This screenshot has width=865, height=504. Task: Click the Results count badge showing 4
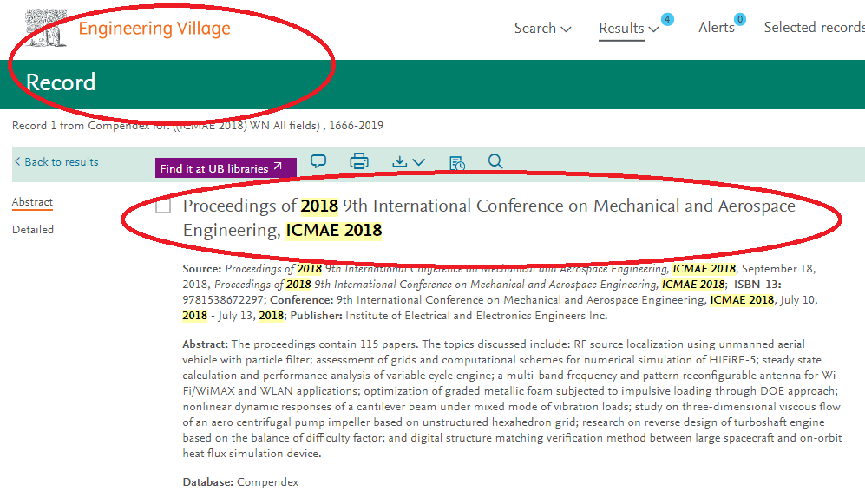[667, 19]
